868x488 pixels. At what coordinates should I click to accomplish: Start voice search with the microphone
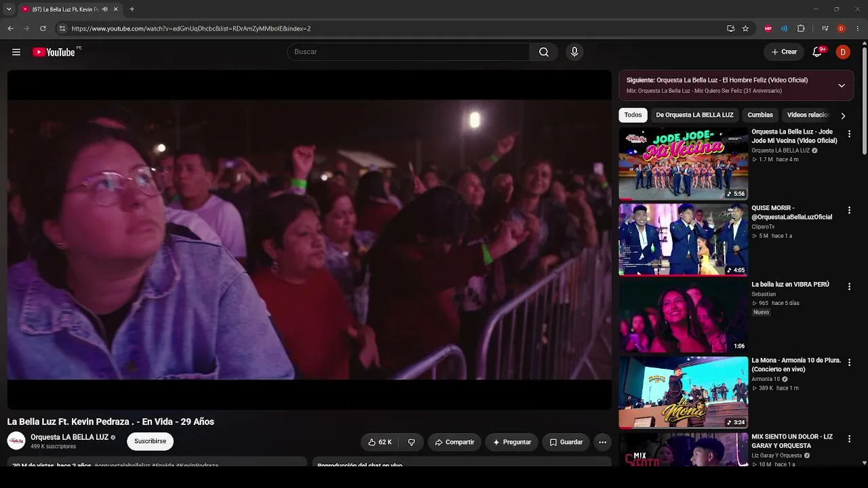574,52
